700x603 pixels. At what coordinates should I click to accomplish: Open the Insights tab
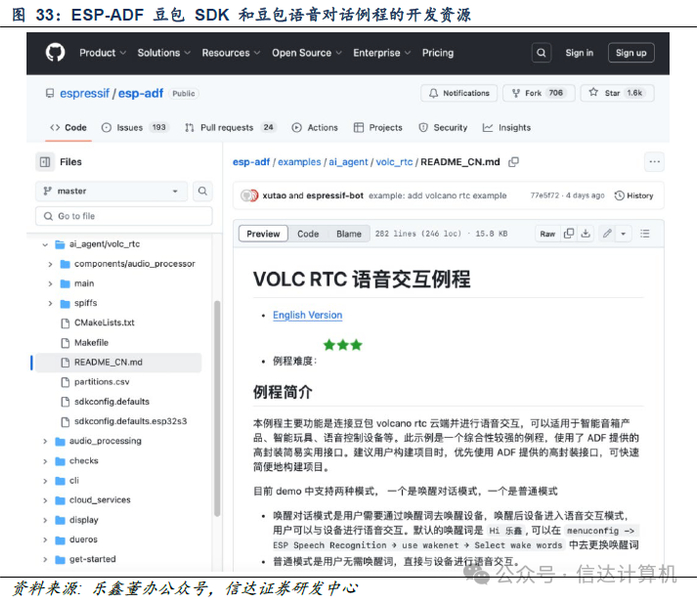[507, 128]
